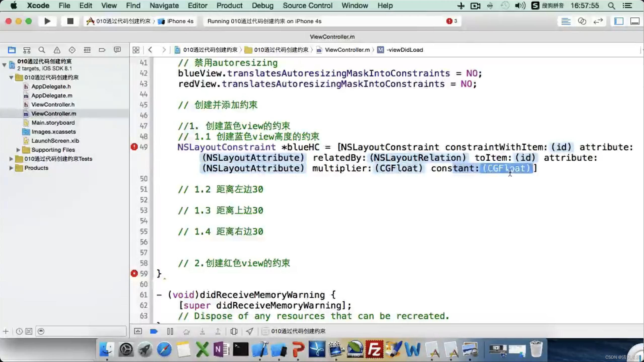This screenshot has height=362, width=644.
Task: Open the Source Control menu
Action: coord(307,6)
